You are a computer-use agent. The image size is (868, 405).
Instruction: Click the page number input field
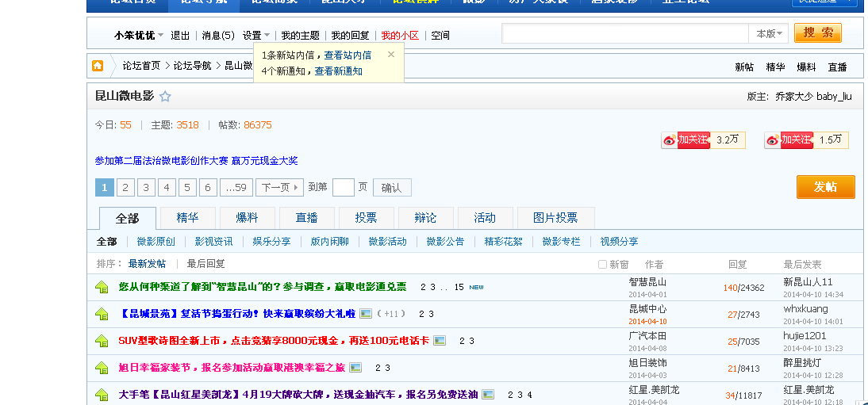344,188
